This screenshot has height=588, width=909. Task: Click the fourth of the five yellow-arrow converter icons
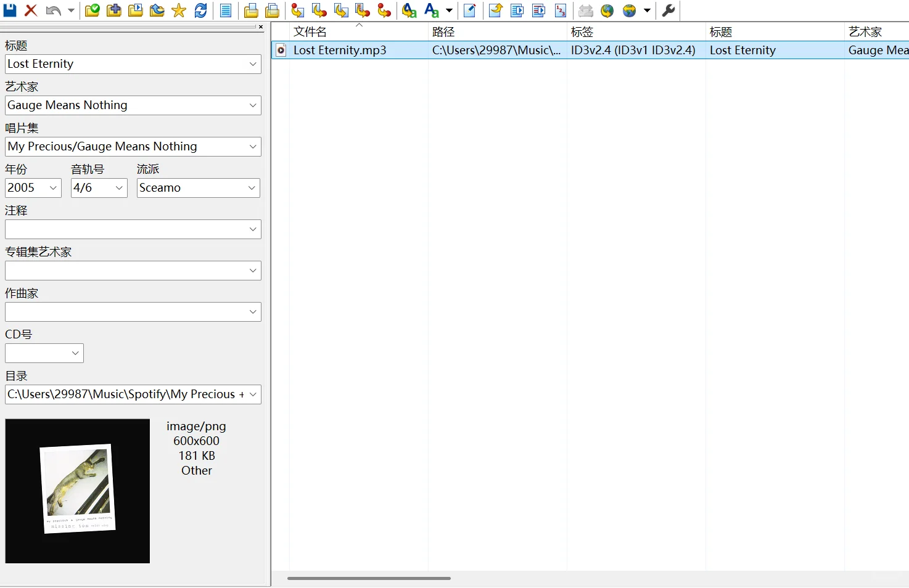click(363, 10)
